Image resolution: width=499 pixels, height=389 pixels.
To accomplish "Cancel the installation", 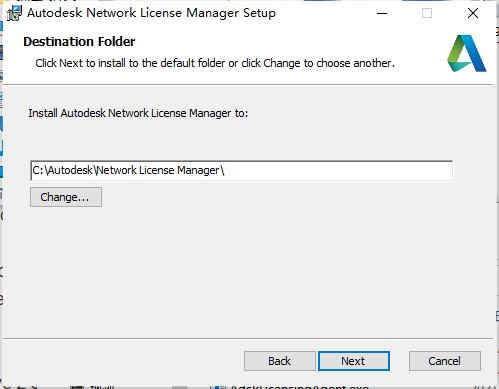I will coord(445,361).
